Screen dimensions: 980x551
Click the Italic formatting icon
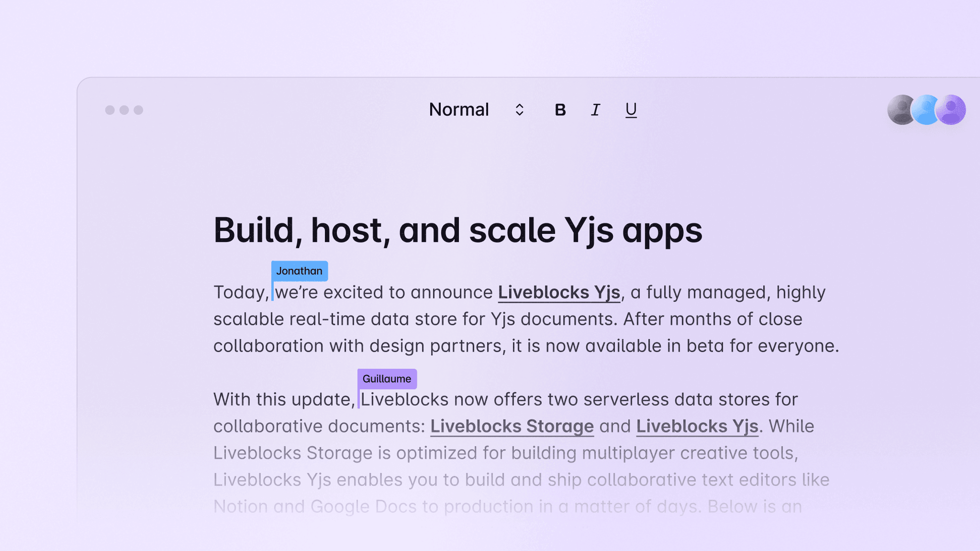click(596, 110)
